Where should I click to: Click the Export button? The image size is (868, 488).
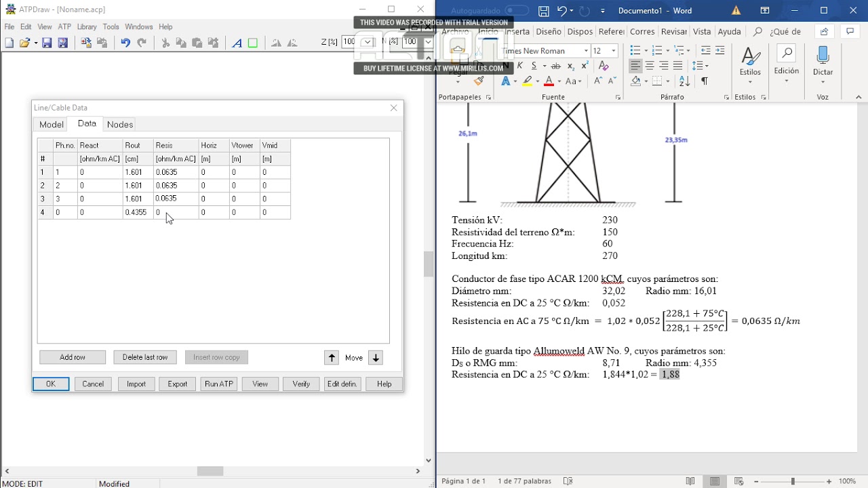[x=178, y=384]
